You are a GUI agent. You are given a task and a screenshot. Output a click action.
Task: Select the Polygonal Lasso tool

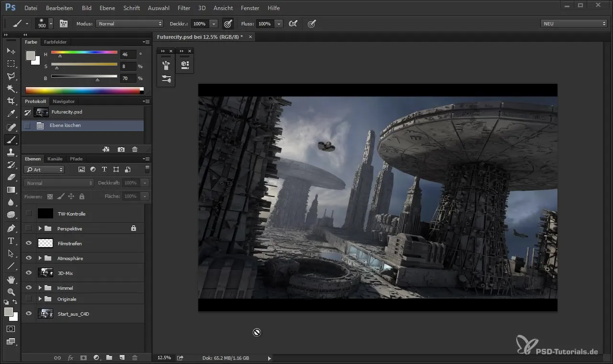click(11, 76)
